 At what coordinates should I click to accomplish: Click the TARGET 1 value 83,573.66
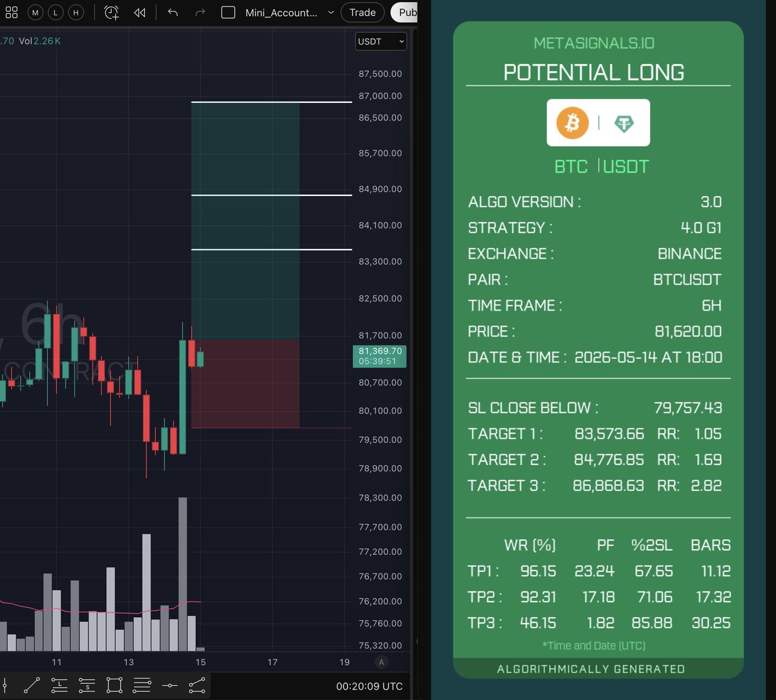609,433
